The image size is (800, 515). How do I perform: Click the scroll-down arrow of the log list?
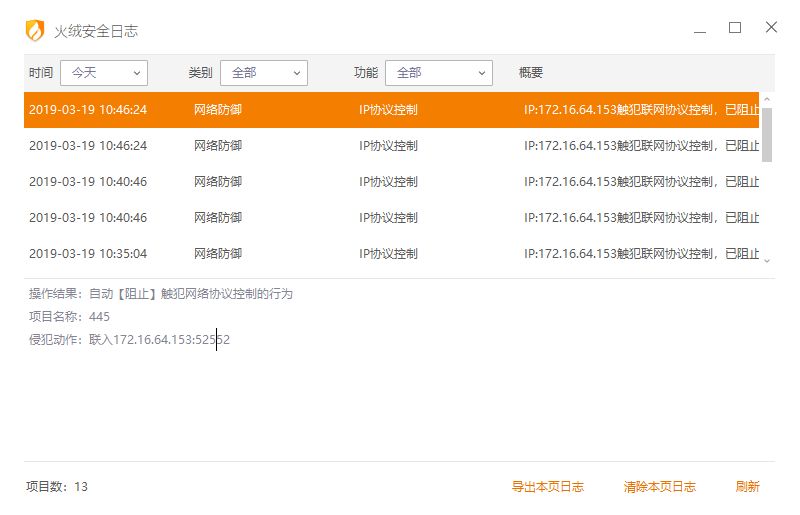(767, 260)
